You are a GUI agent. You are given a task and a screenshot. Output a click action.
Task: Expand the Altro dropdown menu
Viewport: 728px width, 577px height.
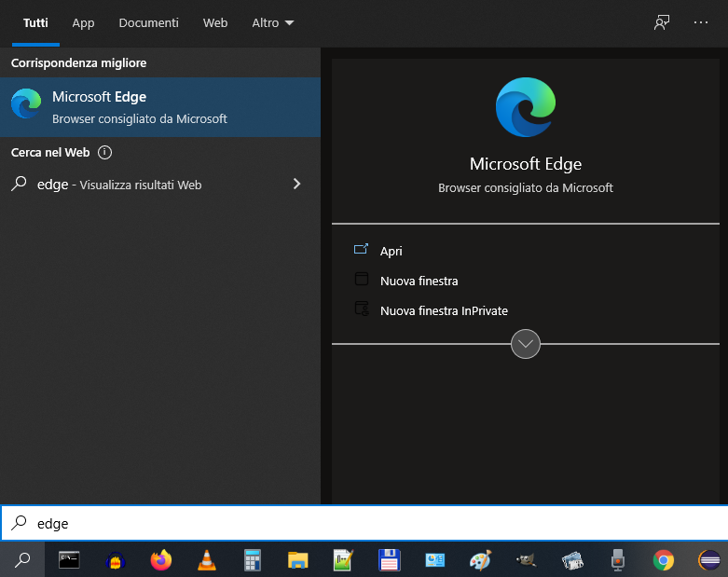[272, 22]
